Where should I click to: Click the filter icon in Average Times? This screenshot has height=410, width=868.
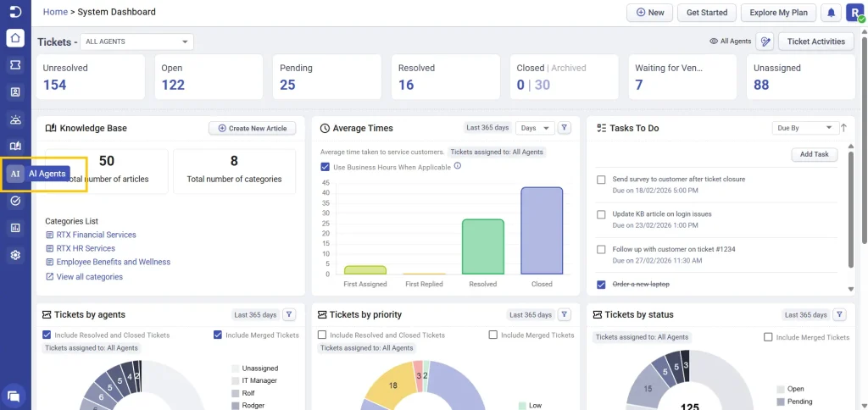[564, 128]
